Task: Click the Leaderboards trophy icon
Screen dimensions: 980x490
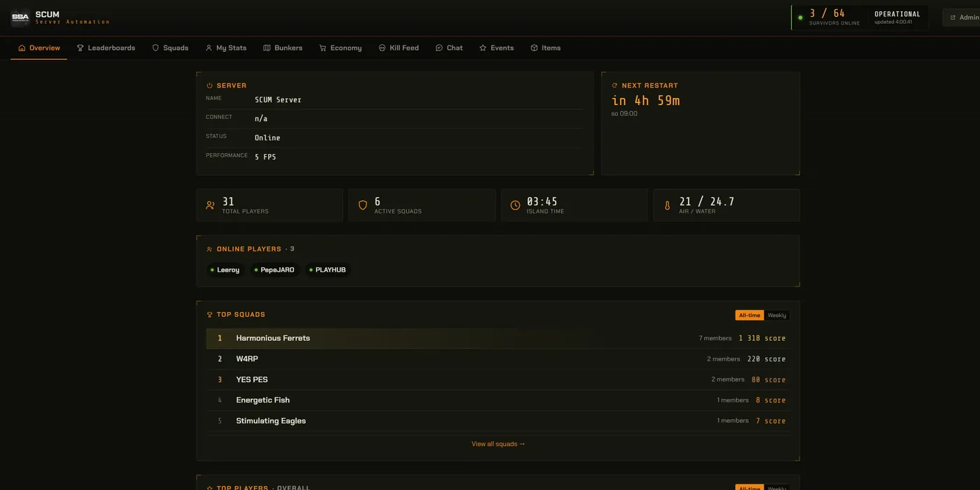Action: [80, 48]
